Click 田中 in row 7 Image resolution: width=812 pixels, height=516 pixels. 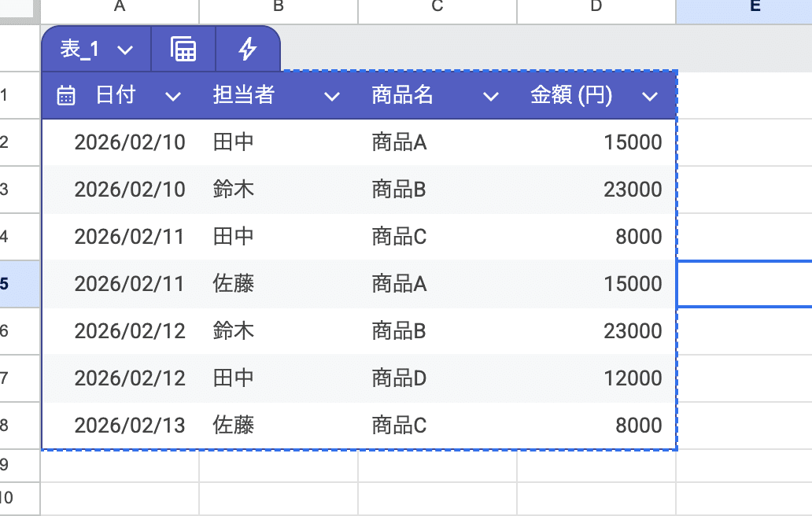click(233, 378)
